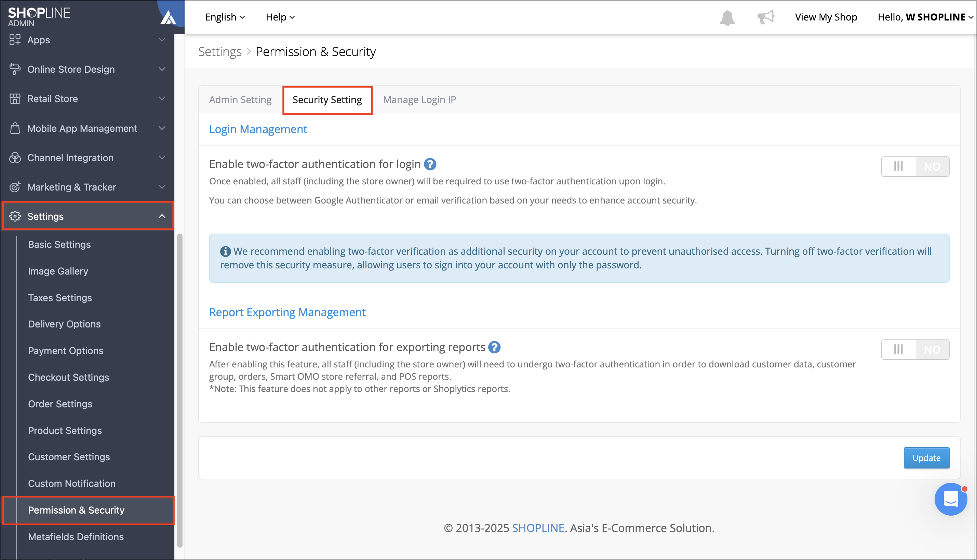Click the blue Update button
Viewport: 977px width, 560px height.
tap(926, 458)
